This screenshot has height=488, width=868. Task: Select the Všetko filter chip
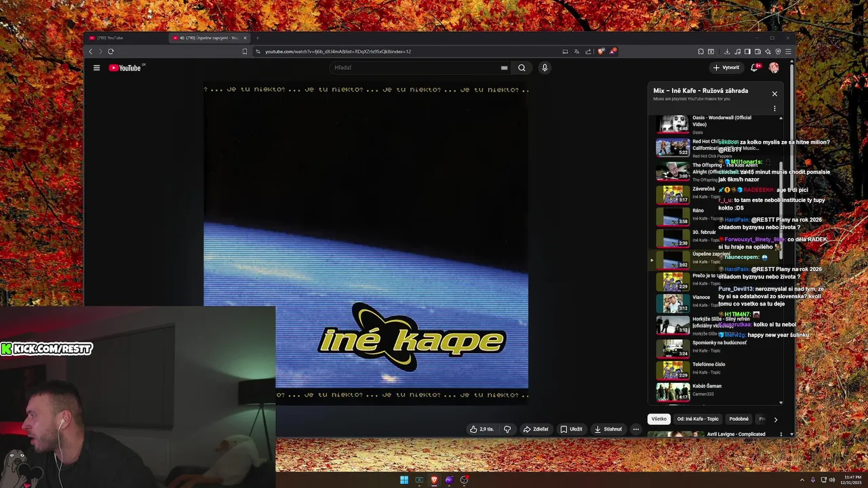(659, 419)
